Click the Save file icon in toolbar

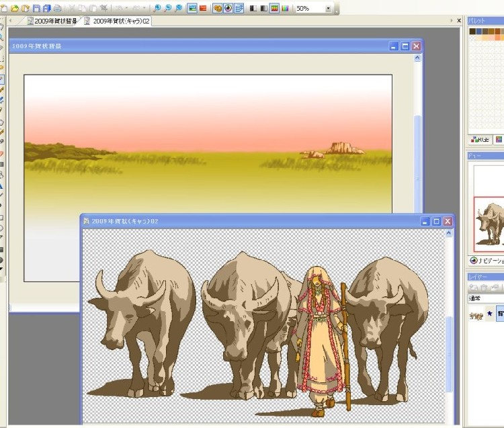(x=37, y=8)
